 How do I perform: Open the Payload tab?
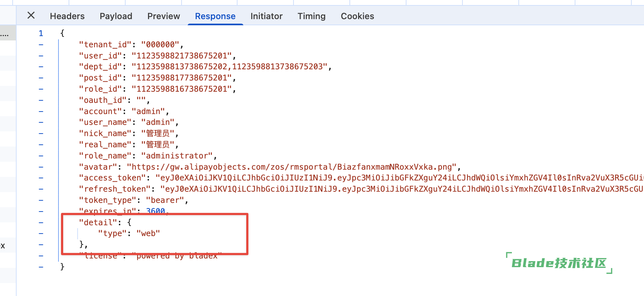pyautogui.click(x=116, y=16)
